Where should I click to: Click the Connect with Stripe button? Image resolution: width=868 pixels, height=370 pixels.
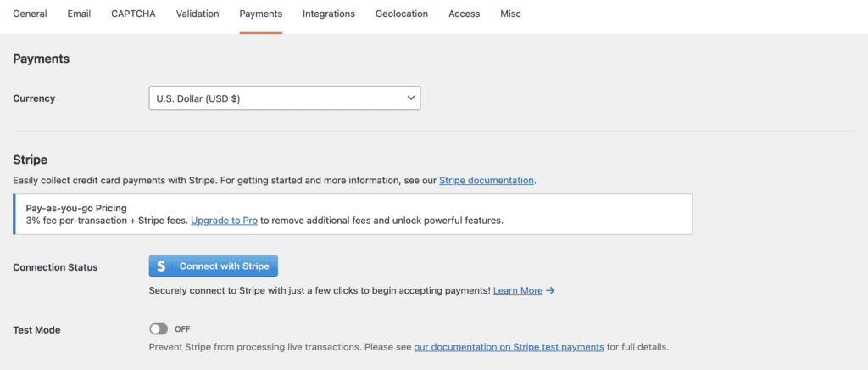(213, 266)
